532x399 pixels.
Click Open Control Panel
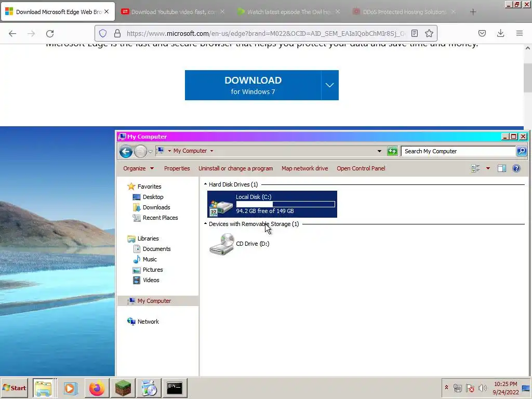(x=361, y=168)
